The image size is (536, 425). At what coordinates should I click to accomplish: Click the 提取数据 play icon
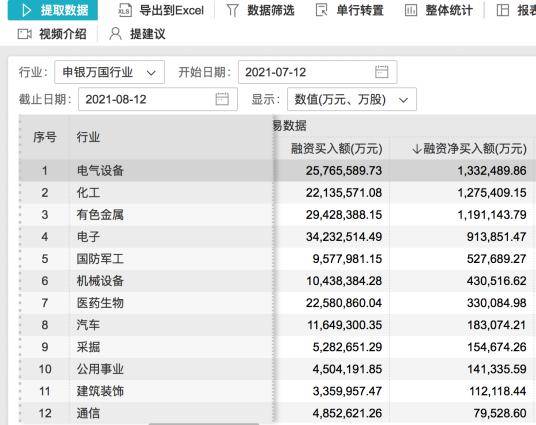coord(26,10)
